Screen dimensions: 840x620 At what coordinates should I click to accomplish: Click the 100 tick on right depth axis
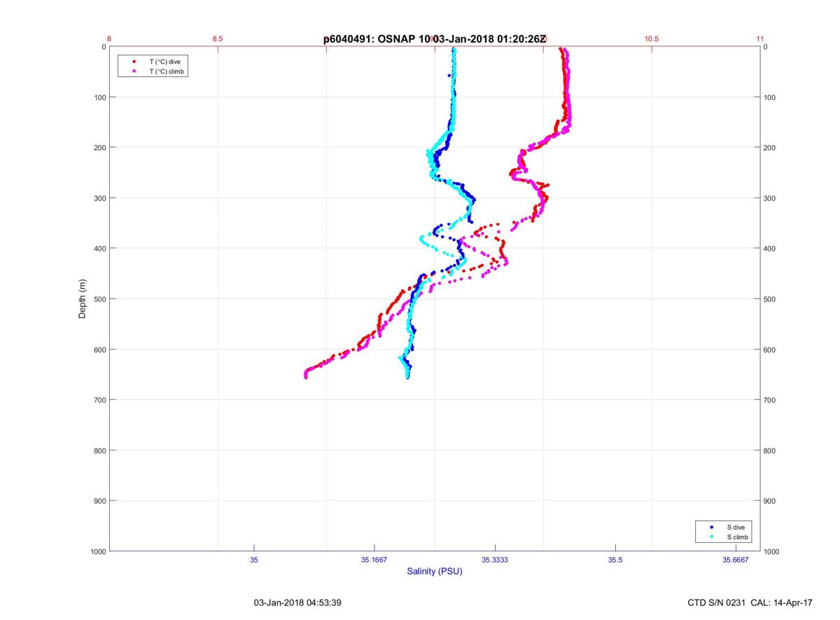(x=770, y=97)
